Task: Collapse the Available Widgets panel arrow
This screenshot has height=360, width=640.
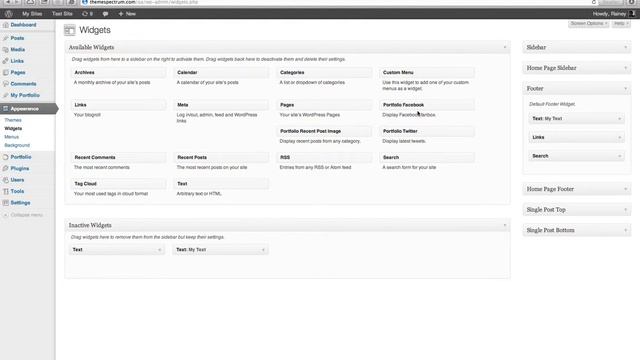Action: pos(504,47)
